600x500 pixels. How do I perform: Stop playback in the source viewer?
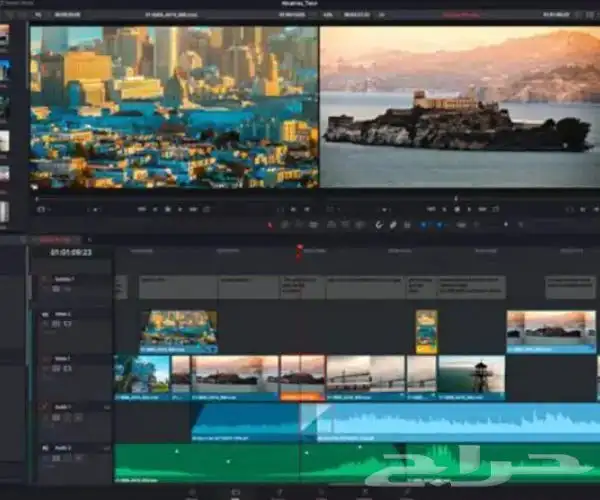168,209
